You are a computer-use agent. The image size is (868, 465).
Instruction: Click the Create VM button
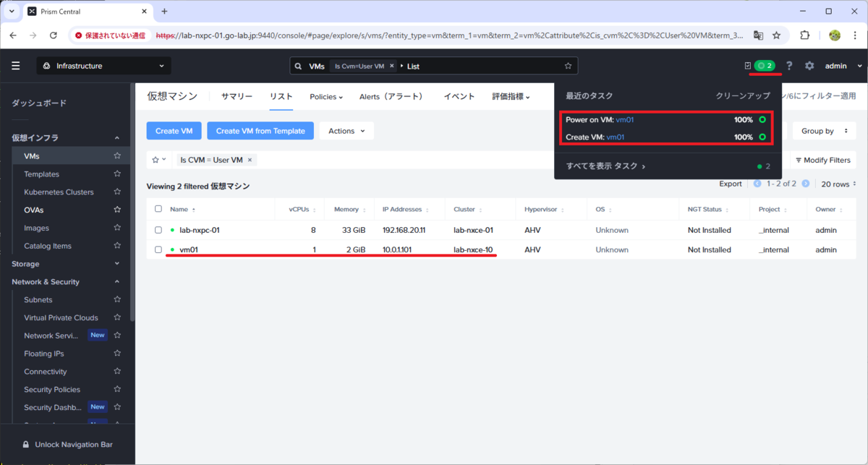[174, 131]
